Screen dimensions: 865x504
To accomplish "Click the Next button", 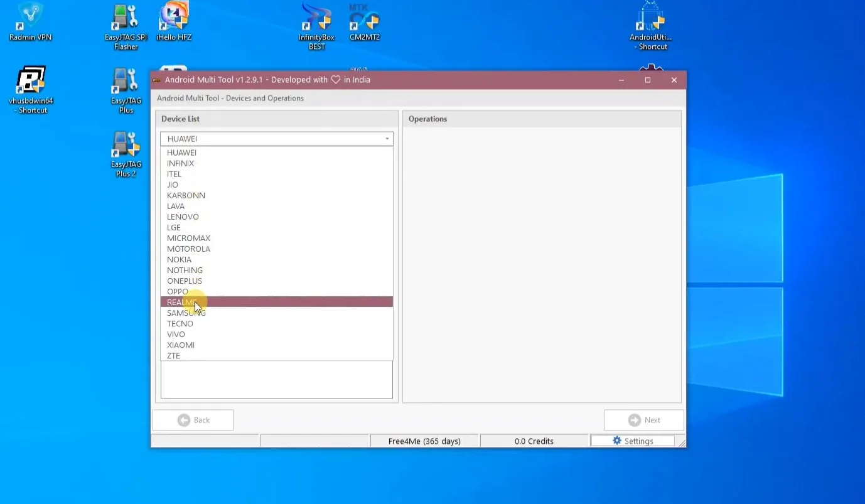I will [644, 420].
